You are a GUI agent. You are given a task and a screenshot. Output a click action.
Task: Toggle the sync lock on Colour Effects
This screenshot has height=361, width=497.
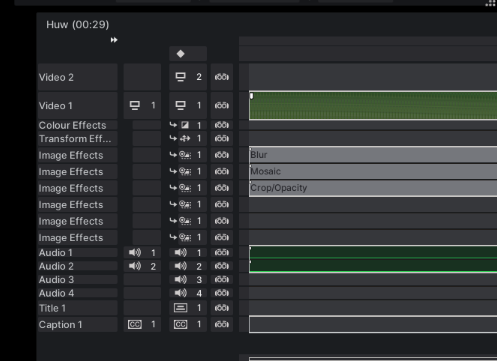222,125
